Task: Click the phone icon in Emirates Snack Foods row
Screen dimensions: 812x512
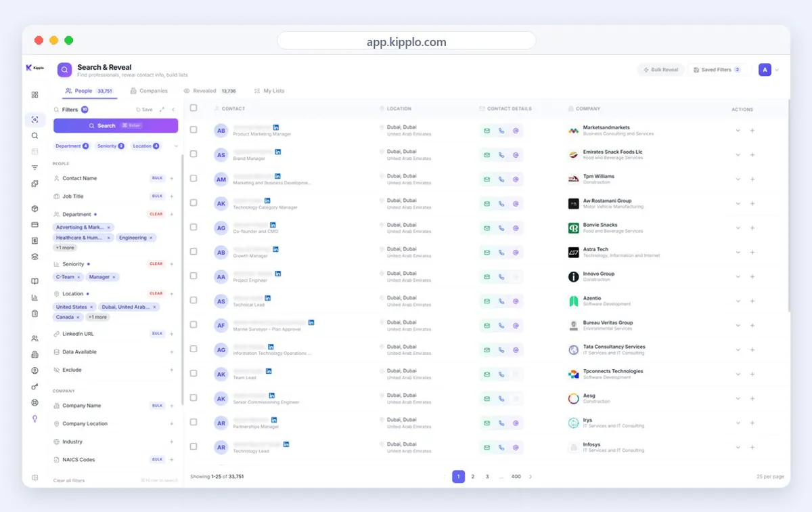Action: pos(501,155)
